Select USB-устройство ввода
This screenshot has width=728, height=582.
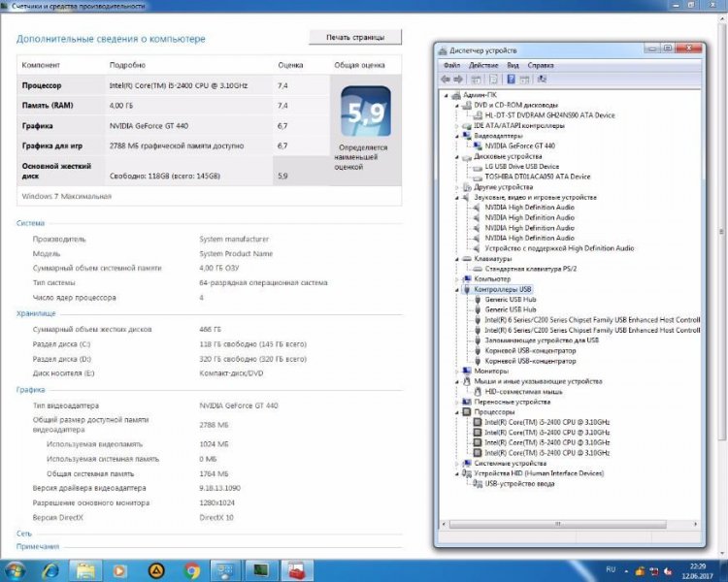519,484
